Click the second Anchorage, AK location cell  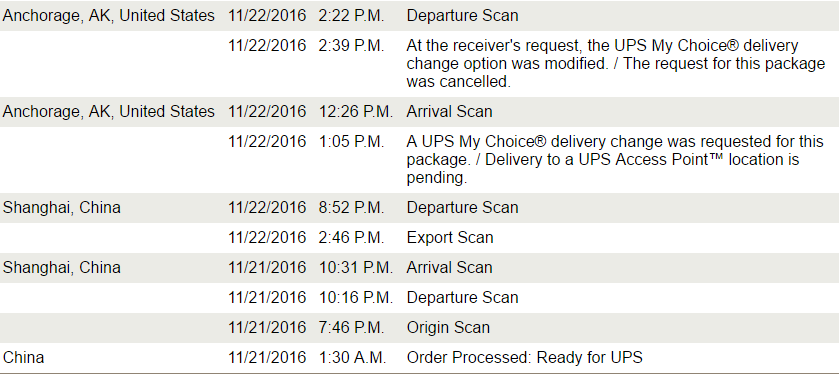click(109, 112)
